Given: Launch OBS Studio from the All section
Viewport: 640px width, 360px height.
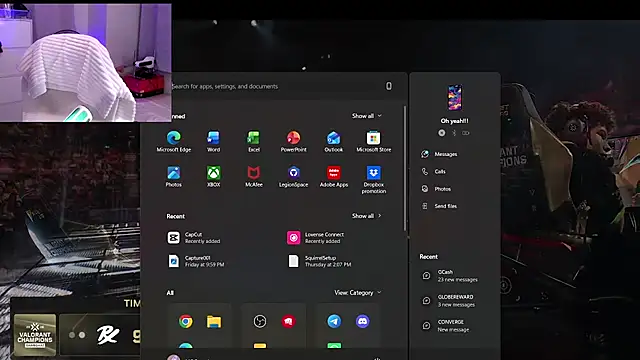Looking at the screenshot, I should pyautogui.click(x=260, y=322).
